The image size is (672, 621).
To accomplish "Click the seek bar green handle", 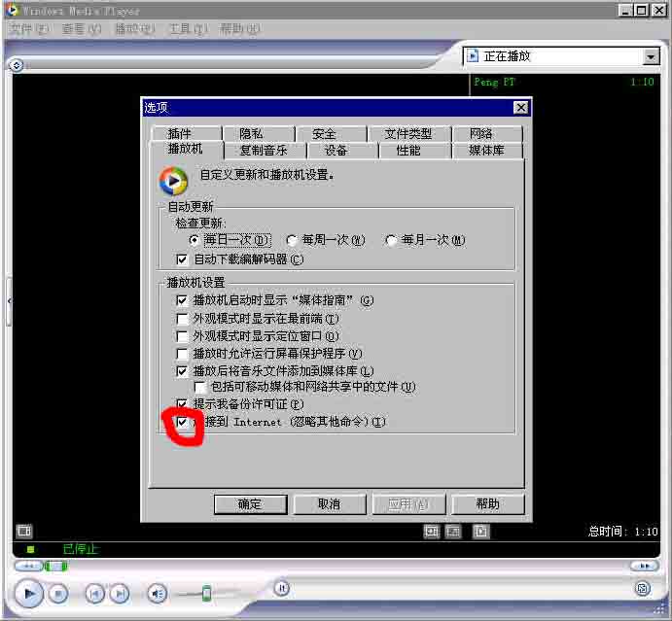I will pyautogui.click(x=56, y=567).
